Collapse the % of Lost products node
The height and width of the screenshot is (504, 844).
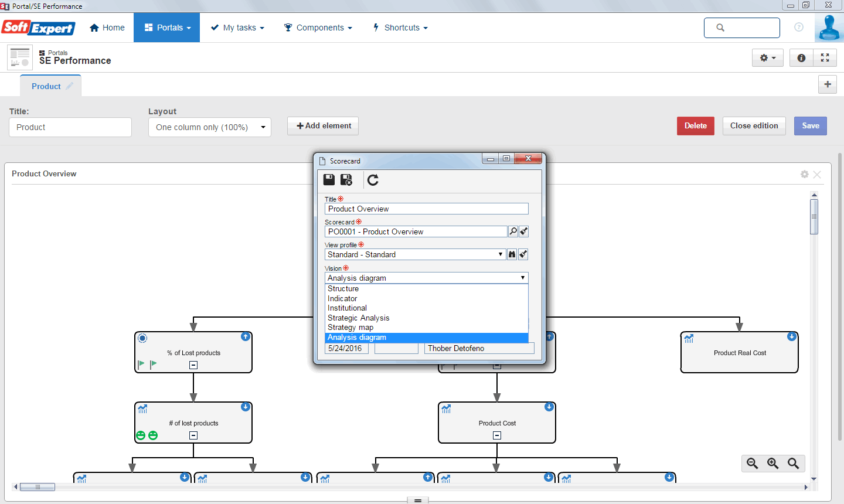pyautogui.click(x=193, y=365)
